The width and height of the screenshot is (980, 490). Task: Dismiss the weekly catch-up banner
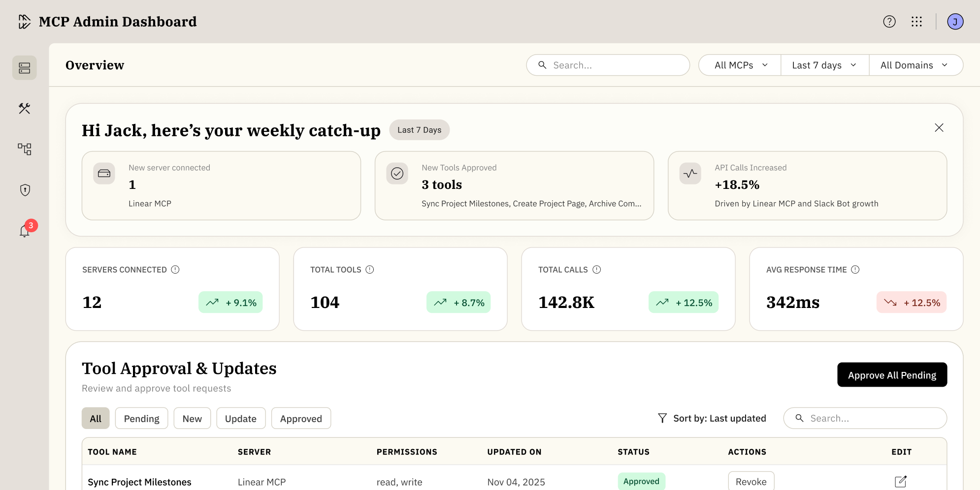tap(939, 128)
